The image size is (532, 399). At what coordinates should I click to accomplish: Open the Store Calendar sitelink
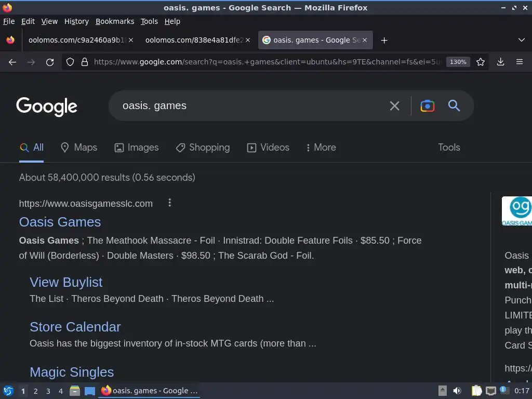coord(75,327)
